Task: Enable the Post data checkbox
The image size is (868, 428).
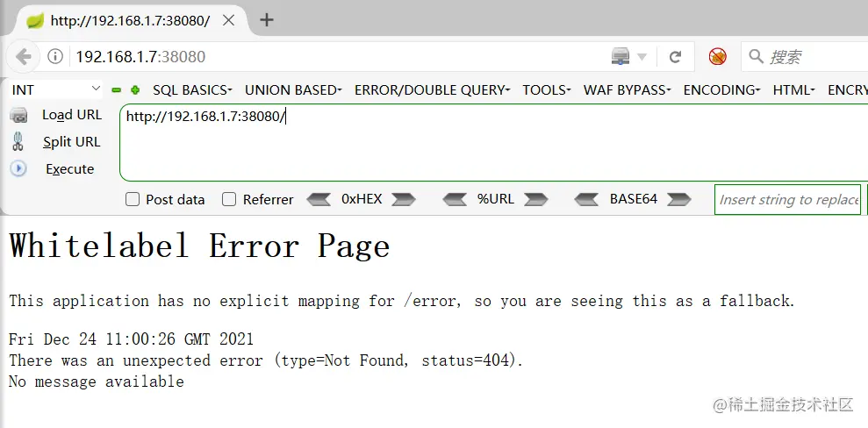Action: pos(133,200)
